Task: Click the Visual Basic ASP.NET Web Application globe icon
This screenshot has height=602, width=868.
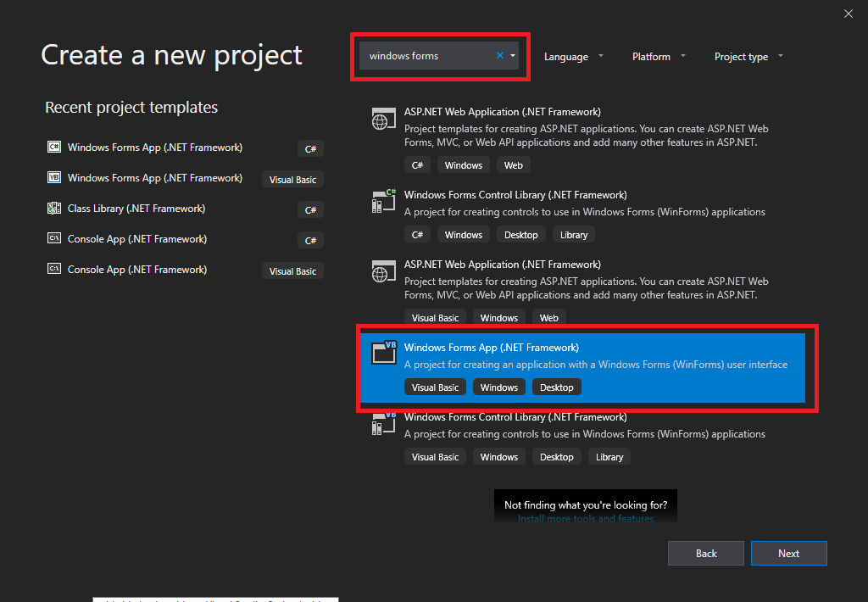Action: coord(383,271)
